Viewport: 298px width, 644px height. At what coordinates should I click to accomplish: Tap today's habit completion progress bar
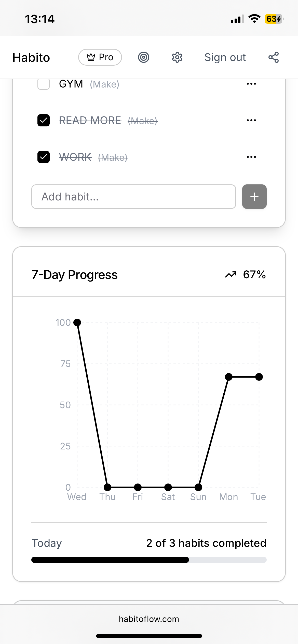149,560
